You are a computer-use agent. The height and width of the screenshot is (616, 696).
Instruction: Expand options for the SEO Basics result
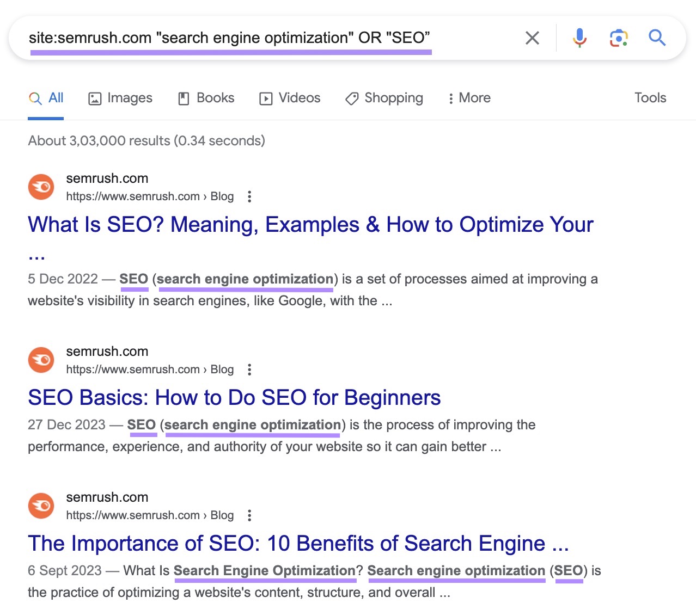click(x=249, y=369)
